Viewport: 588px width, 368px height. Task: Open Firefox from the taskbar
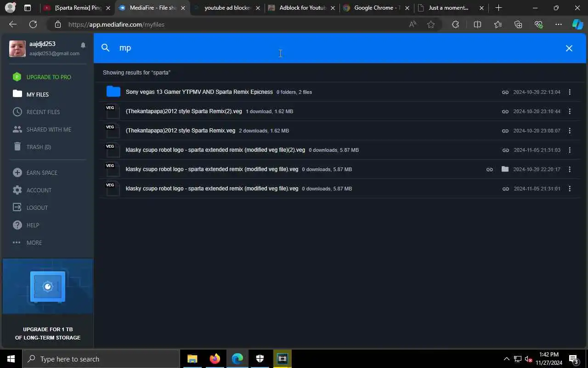tap(215, 359)
